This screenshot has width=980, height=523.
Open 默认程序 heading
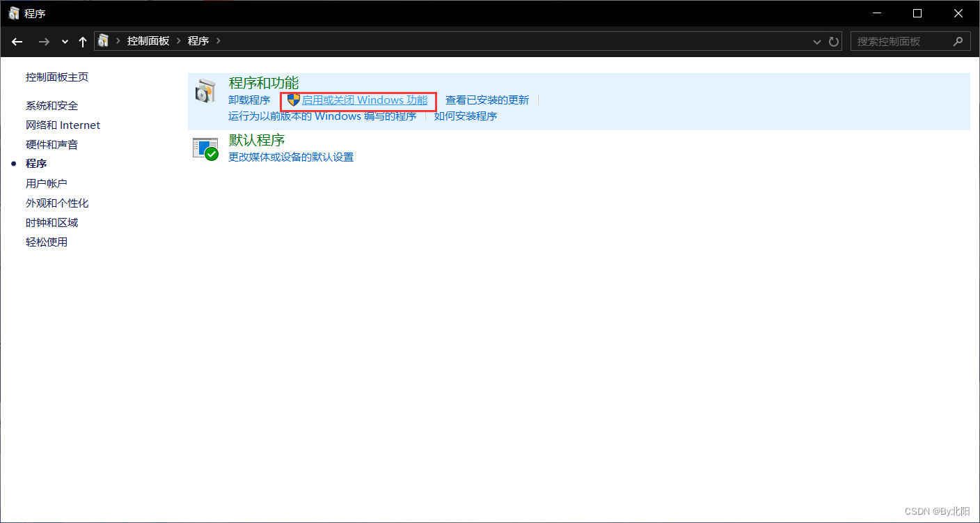tap(257, 140)
